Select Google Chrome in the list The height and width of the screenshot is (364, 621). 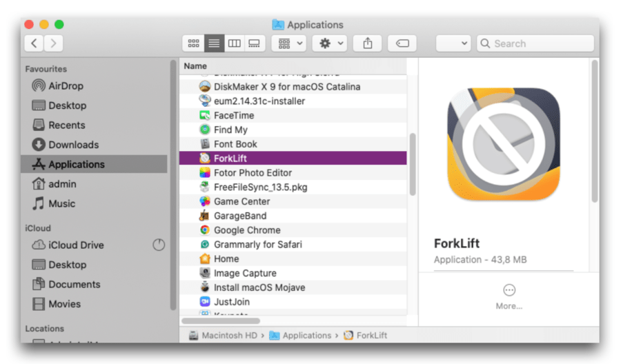[293, 230]
